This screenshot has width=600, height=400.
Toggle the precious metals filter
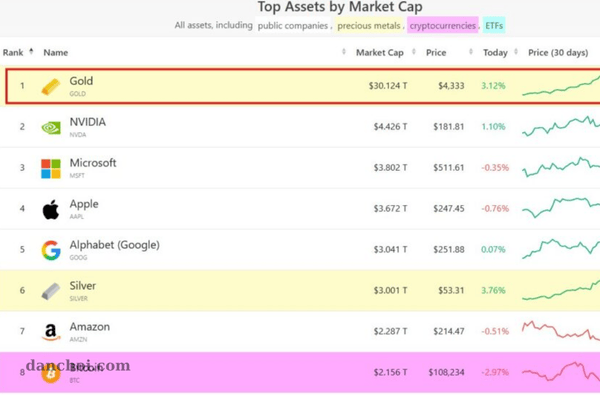[x=369, y=25]
